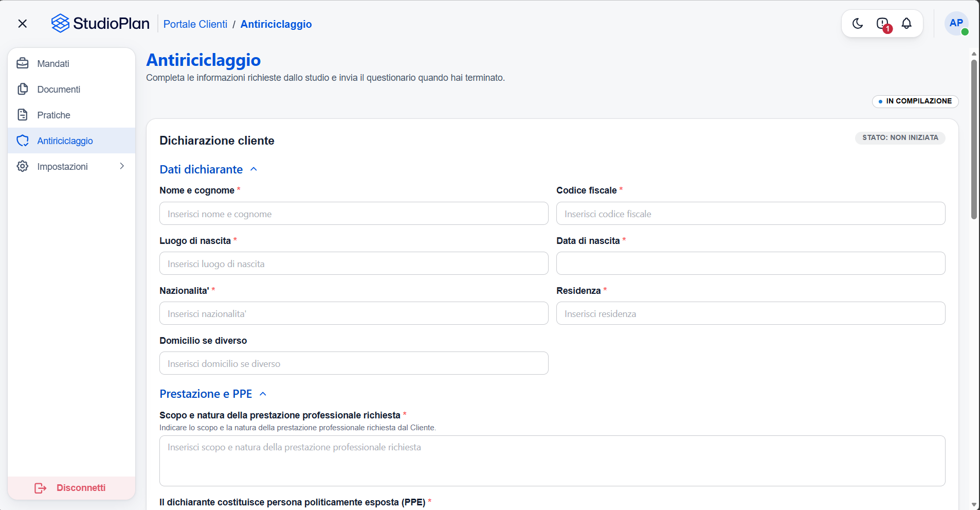Click the Mandati briefcase icon

click(23, 63)
